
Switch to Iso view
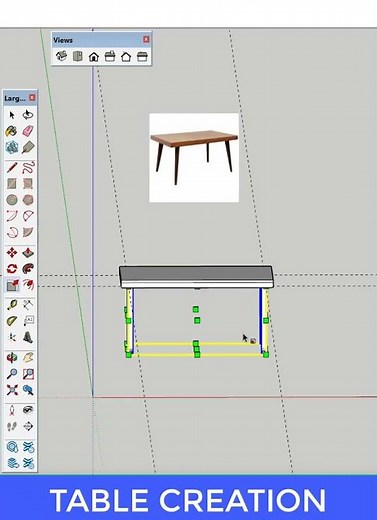(x=61, y=56)
